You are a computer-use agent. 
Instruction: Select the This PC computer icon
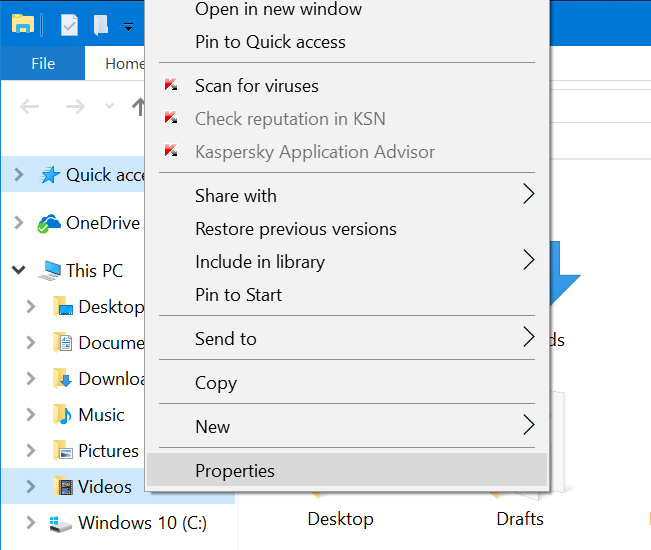click(49, 271)
